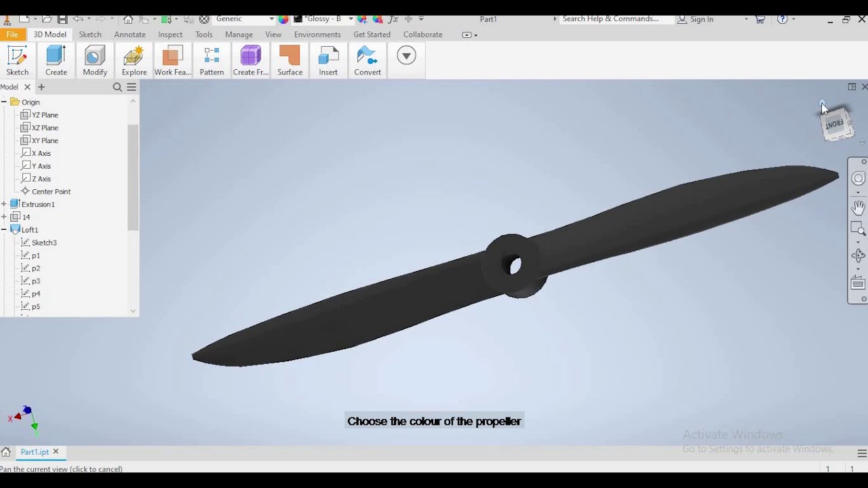Open the Create panel
The image size is (868, 488).
click(x=56, y=60)
